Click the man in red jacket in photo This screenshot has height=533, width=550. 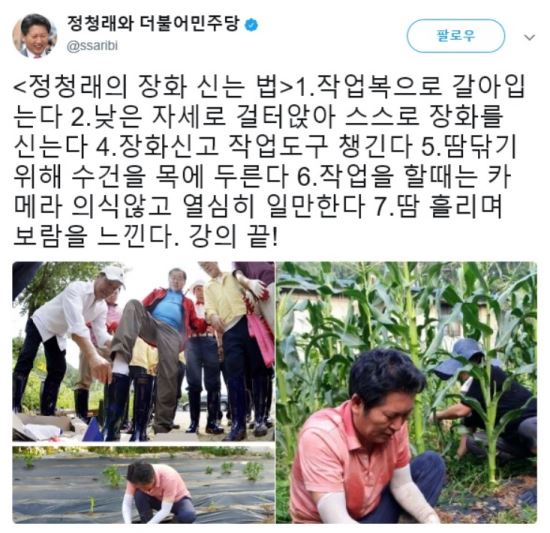(x=170, y=316)
